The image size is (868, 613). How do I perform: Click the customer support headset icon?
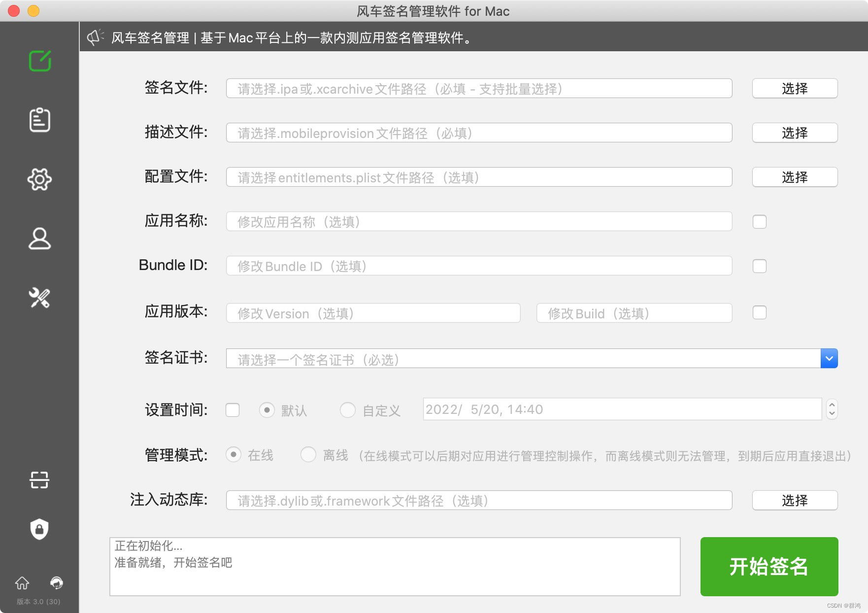tap(57, 583)
